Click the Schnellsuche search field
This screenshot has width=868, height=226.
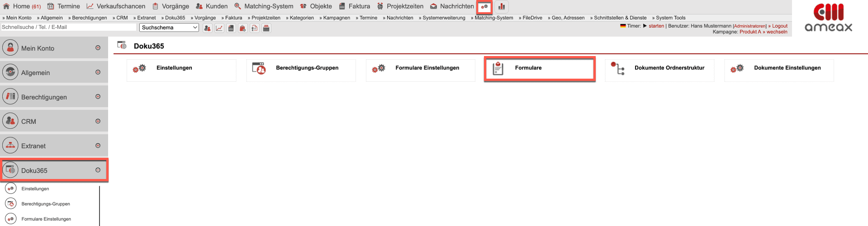coord(68,27)
